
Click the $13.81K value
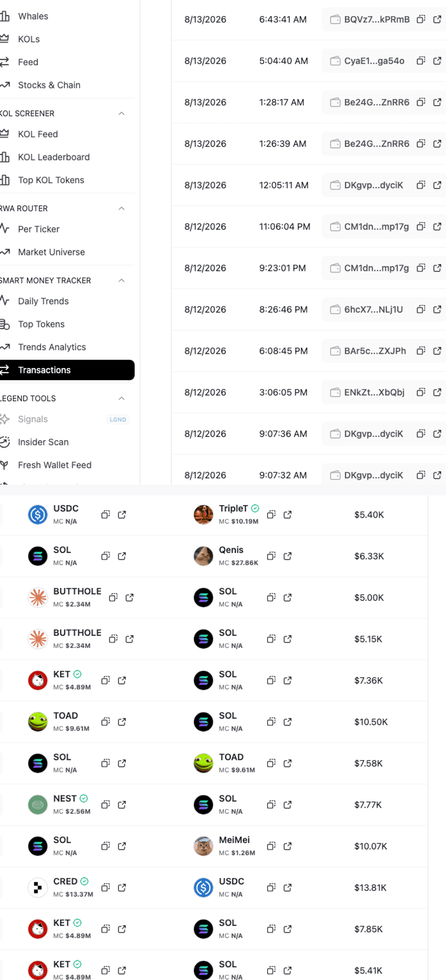370,888
